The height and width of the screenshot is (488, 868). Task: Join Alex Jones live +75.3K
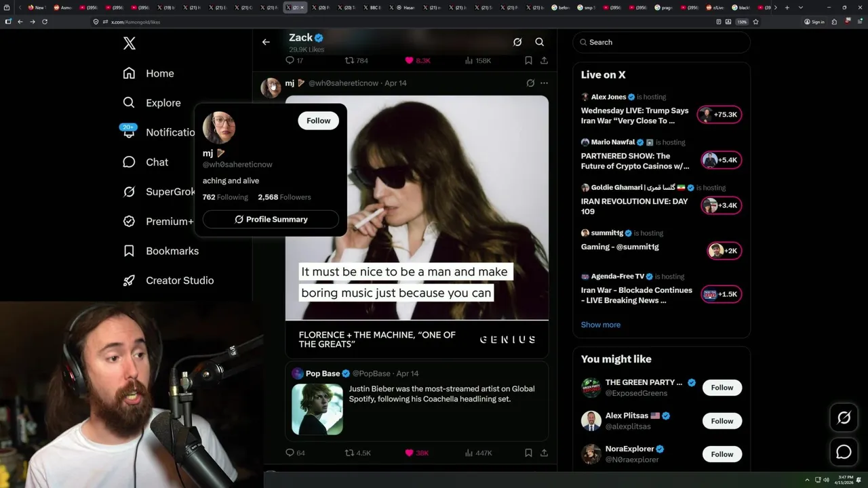click(x=719, y=115)
